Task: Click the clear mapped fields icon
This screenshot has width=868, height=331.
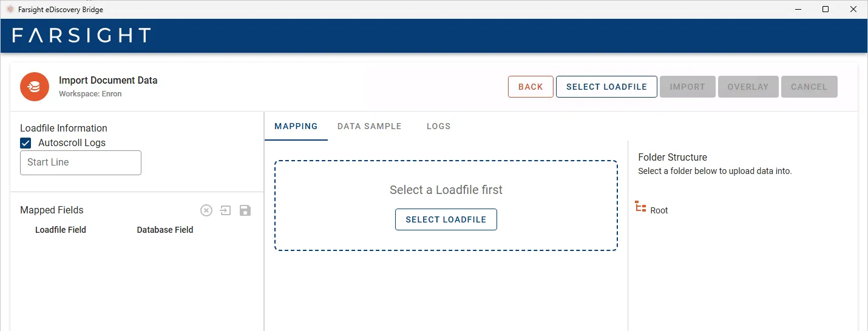Action: (206, 210)
